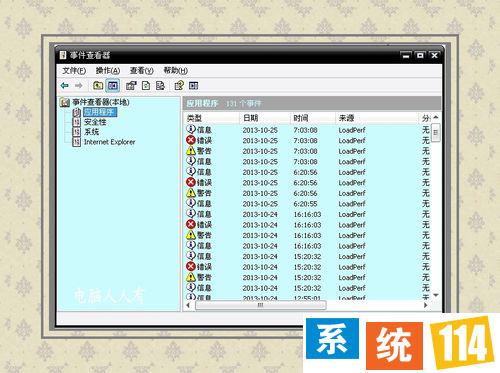Click the Forward arrow in toolbar
The image size is (500, 373).
click(x=79, y=86)
